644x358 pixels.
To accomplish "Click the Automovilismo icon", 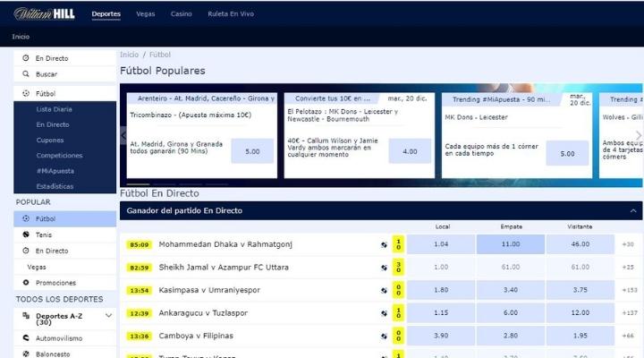I will (x=25, y=337).
